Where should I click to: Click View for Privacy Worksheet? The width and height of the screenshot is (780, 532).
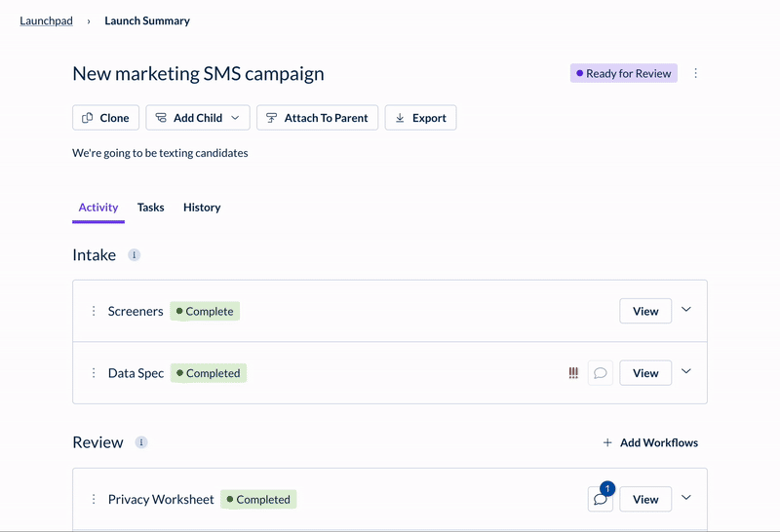pos(645,499)
